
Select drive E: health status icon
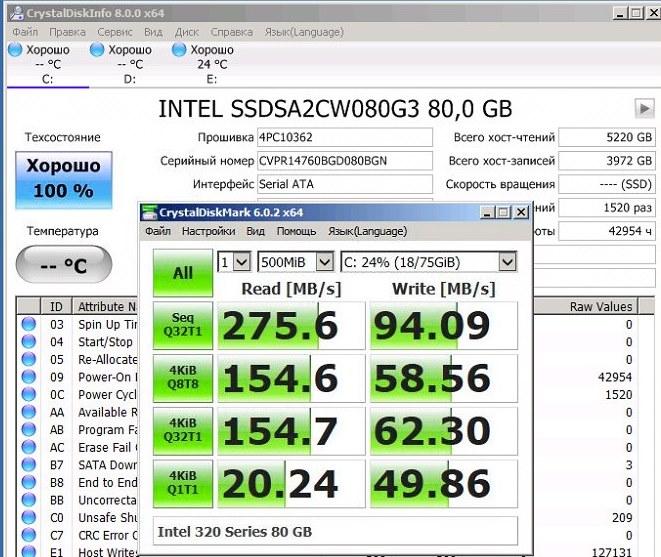(179, 49)
